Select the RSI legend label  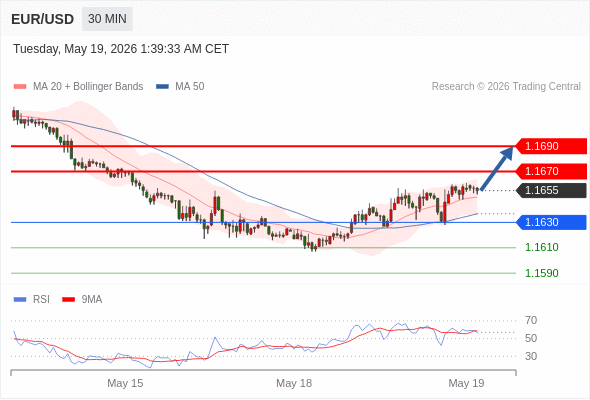click(41, 300)
